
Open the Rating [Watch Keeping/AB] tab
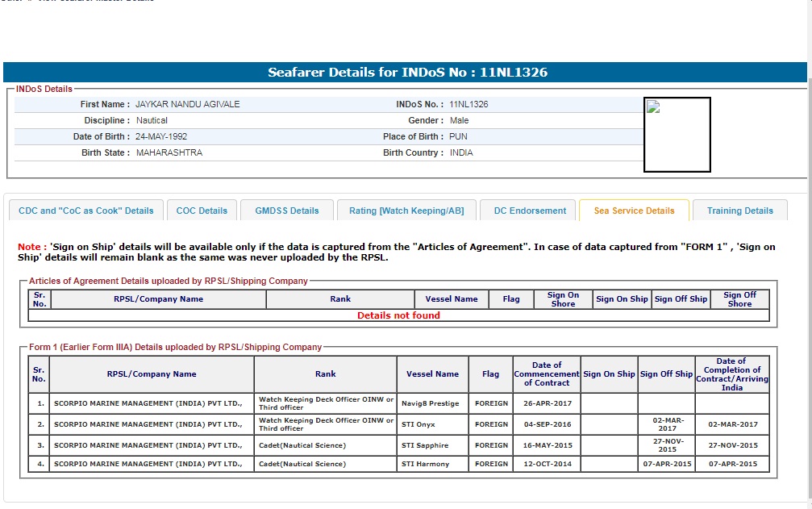406,211
